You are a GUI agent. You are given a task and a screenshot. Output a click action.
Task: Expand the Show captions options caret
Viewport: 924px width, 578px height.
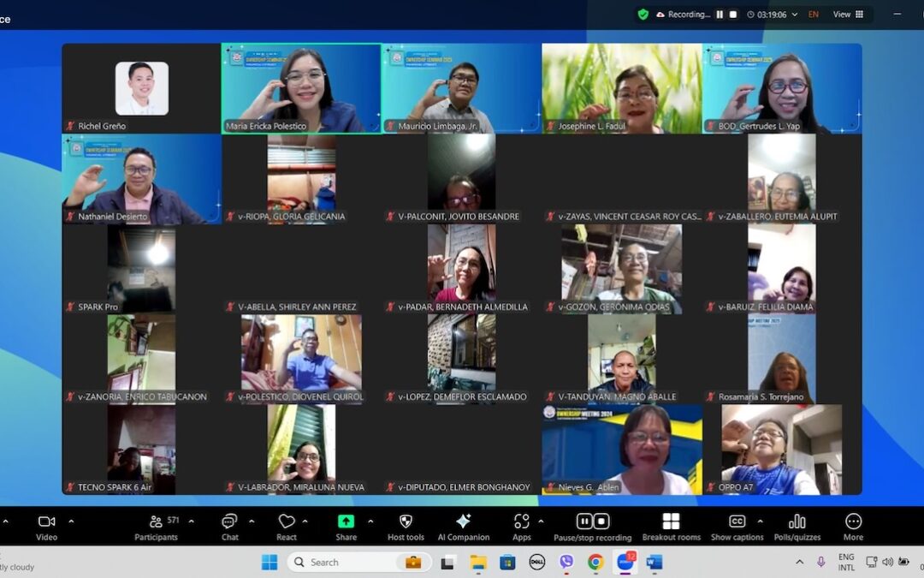pyautogui.click(x=761, y=521)
